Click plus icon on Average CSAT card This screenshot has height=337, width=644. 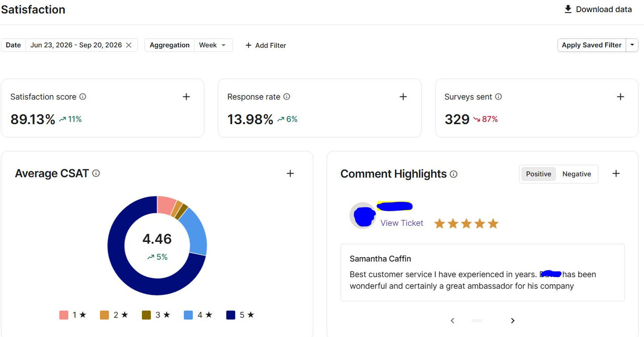point(290,174)
